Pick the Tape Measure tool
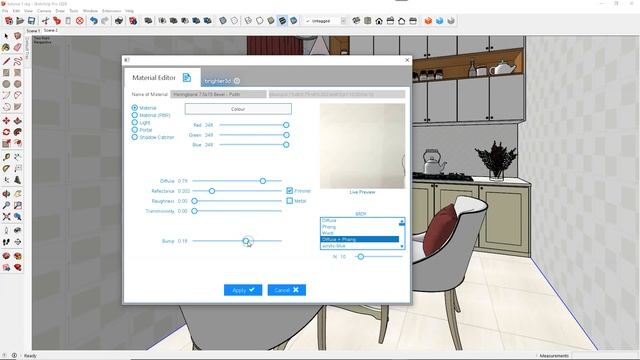 pos(6,157)
